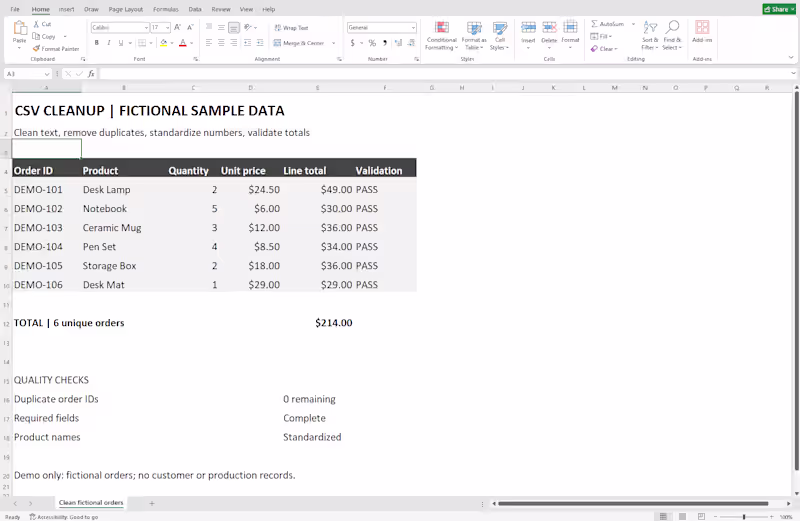The image size is (800, 521).
Task: Open the Font settings dialog launcher
Action: coord(195,59)
